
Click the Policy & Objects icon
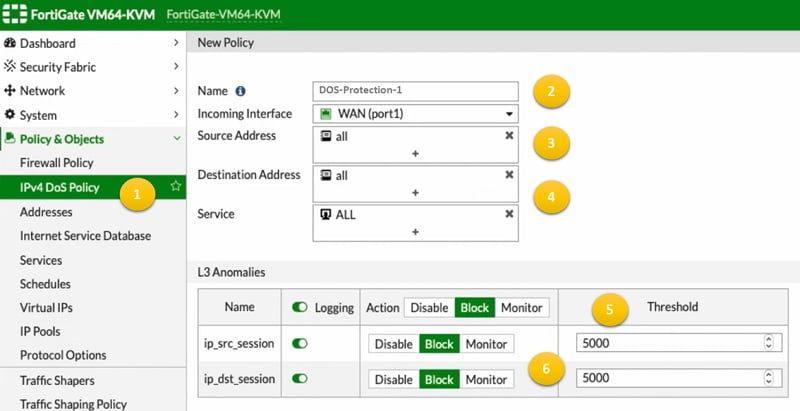pyautogui.click(x=10, y=139)
